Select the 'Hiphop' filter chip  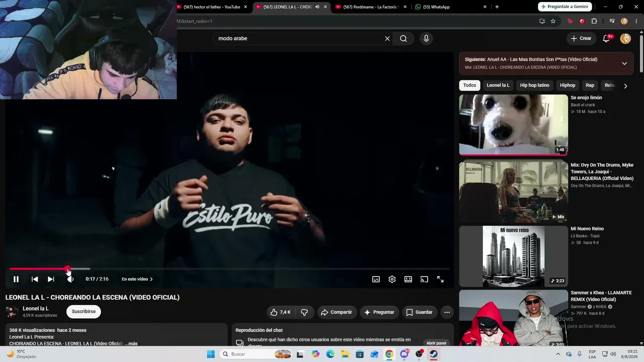[568, 85]
